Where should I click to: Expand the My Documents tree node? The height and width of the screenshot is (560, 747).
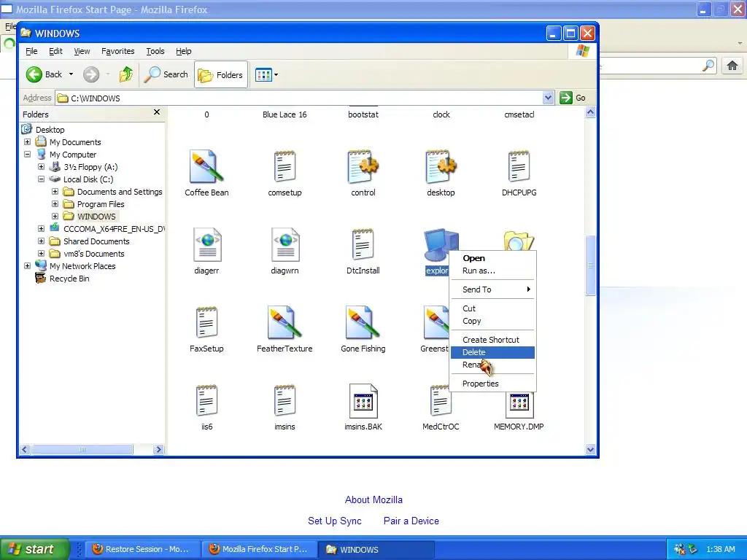[x=27, y=142]
